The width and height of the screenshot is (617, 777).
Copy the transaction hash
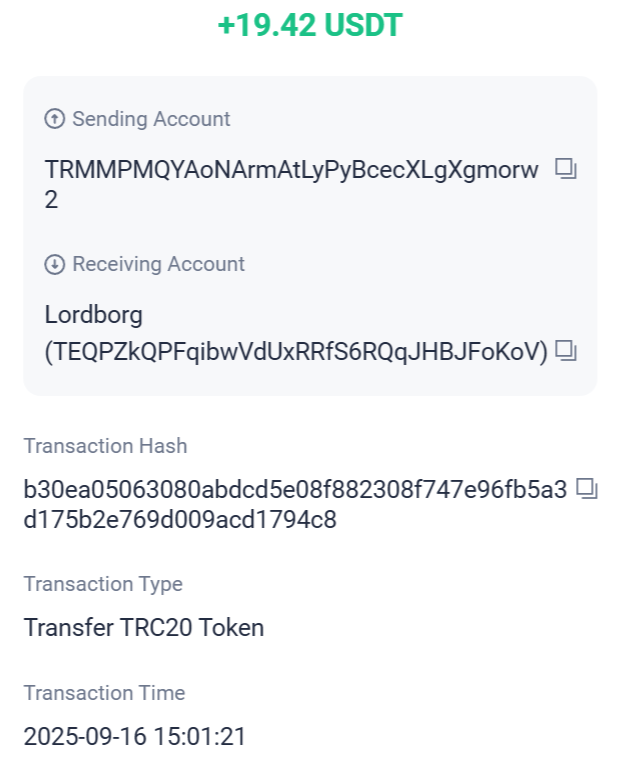587,489
